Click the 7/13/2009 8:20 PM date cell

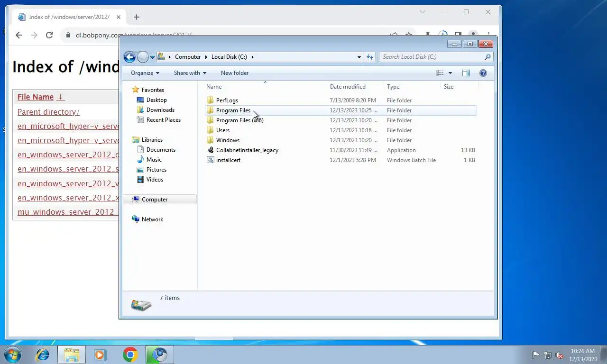[x=353, y=100]
